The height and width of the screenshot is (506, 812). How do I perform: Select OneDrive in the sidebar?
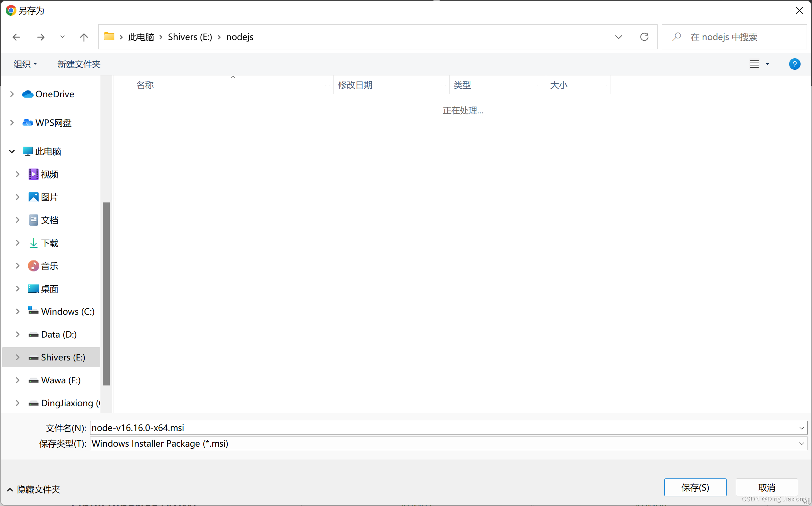55,94
